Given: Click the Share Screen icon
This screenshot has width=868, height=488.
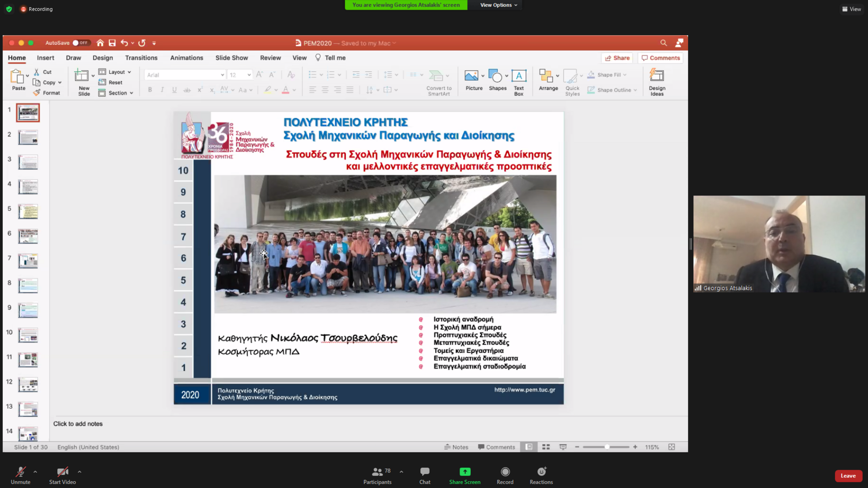Looking at the screenshot, I should (464, 472).
